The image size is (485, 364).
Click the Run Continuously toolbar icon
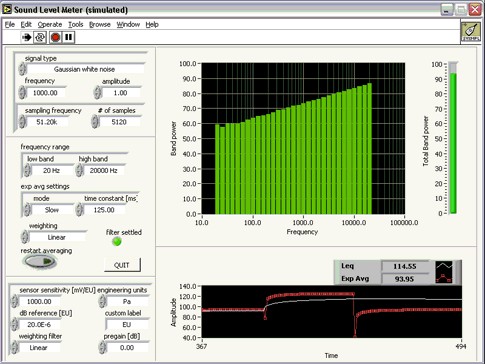40,37
